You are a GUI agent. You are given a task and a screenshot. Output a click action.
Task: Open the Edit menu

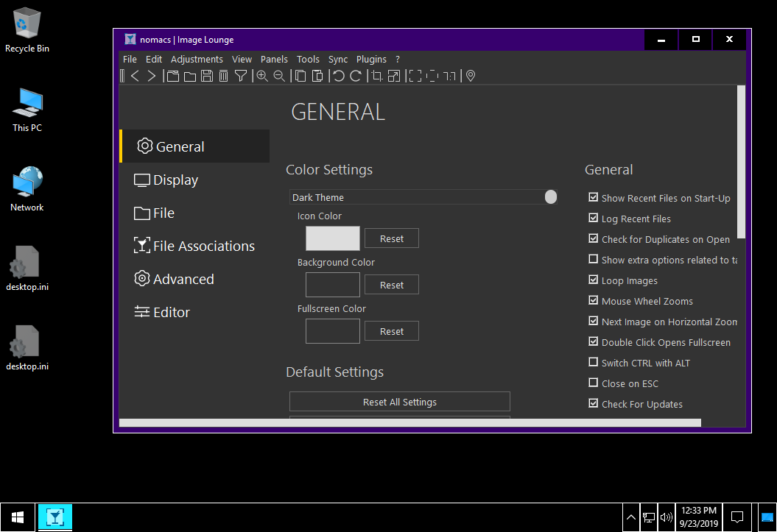click(154, 59)
